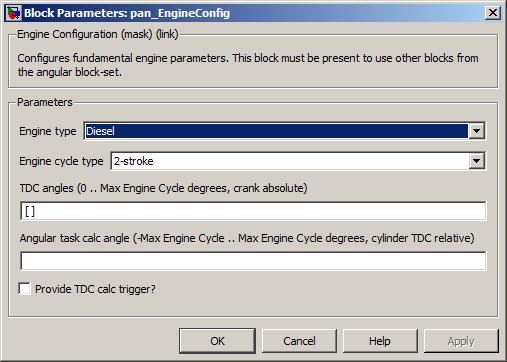Click the 2-stroke combo box value
Image resolution: width=507 pixels, height=362 pixels.
tap(290, 161)
